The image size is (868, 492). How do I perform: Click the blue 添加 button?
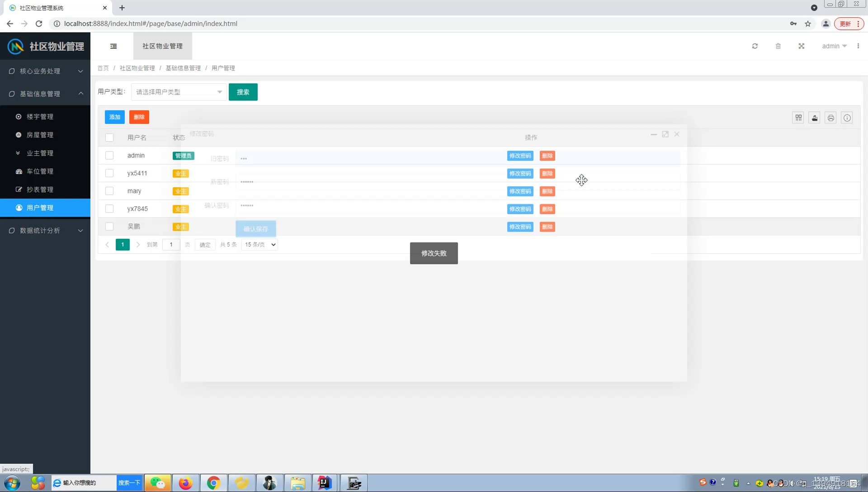[114, 117]
